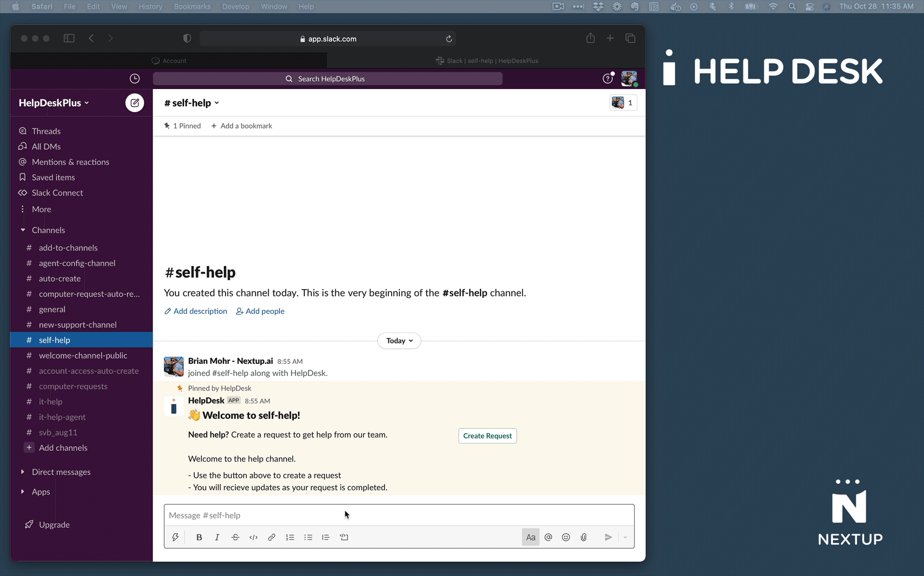Image resolution: width=924 pixels, height=576 pixels.
Task: Click the Create Request button
Action: [487, 436]
